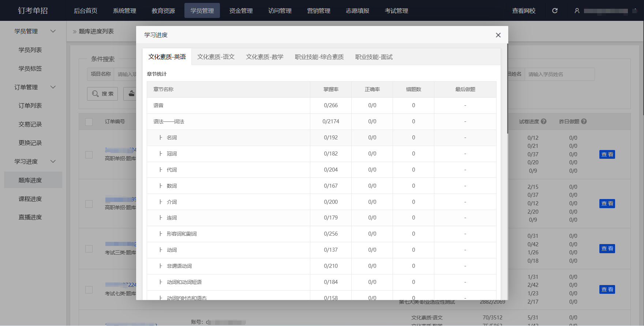The image size is (644, 326).
Task: Click help icon beside 试卷进度
Action: pyautogui.click(x=544, y=121)
